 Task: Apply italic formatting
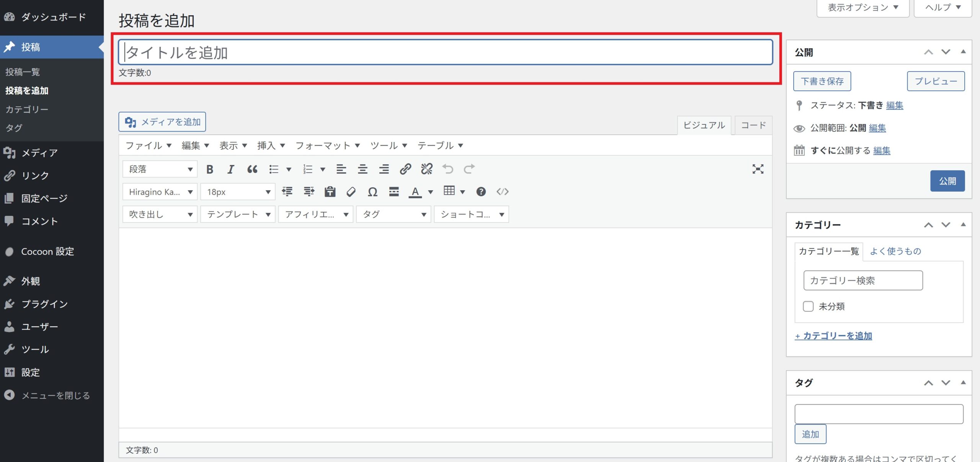[x=230, y=169]
